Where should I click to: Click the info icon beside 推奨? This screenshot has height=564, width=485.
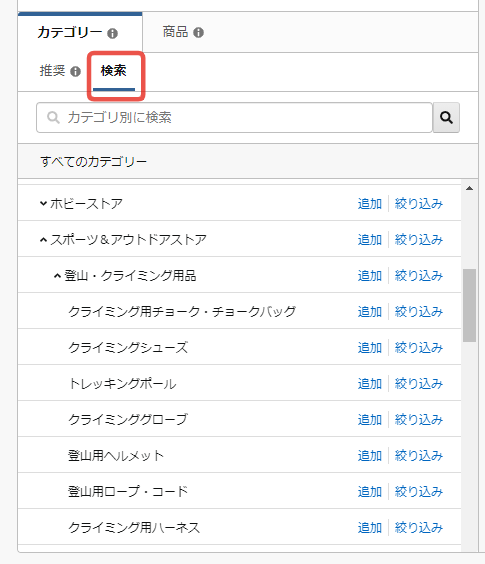[75, 72]
